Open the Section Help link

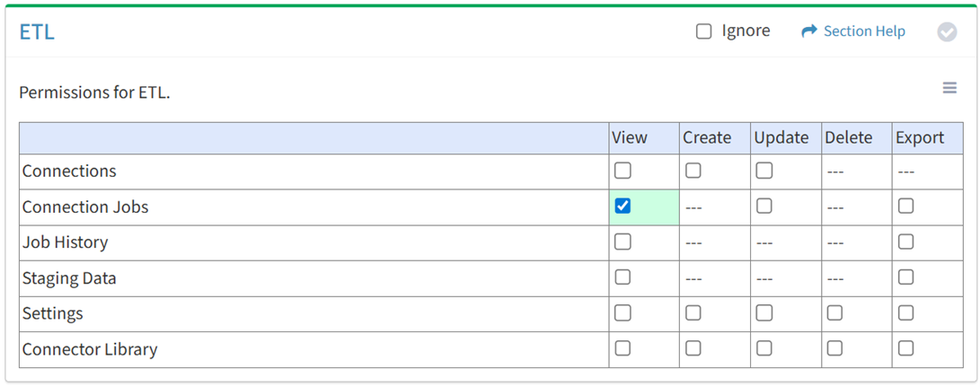click(864, 31)
